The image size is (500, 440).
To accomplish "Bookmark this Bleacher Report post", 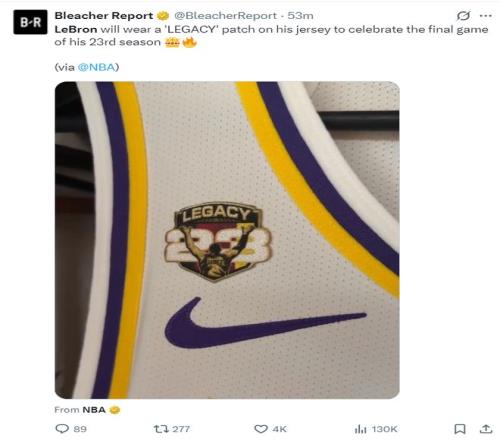I will (460, 429).
